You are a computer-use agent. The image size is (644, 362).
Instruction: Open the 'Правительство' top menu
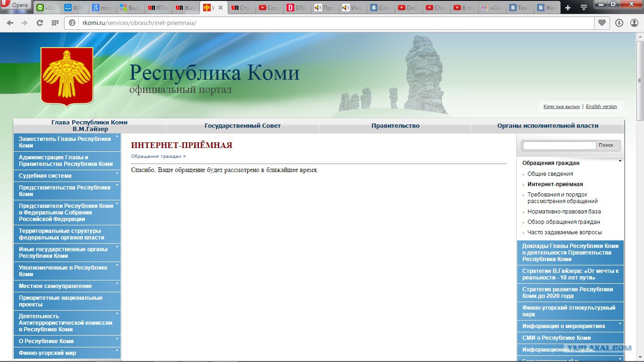(x=395, y=125)
